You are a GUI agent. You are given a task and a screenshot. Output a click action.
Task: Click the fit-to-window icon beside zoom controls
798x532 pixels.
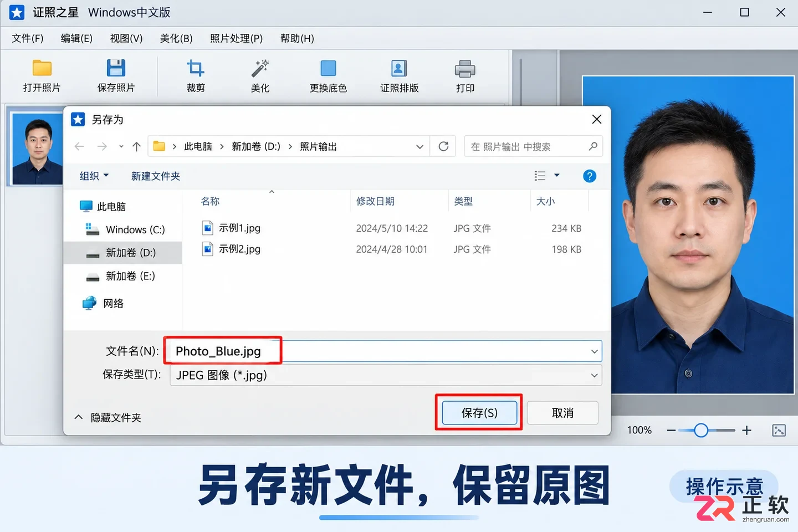779,430
